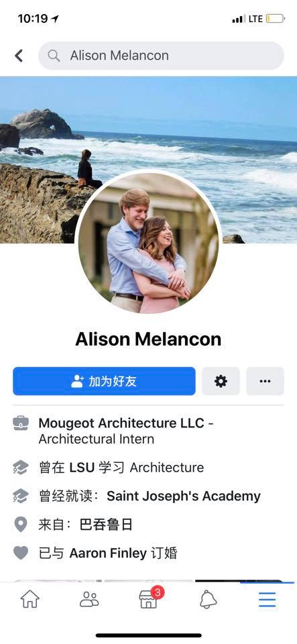Tap the heart relationship icon
The height and width of the screenshot is (644, 297).
[21, 553]
